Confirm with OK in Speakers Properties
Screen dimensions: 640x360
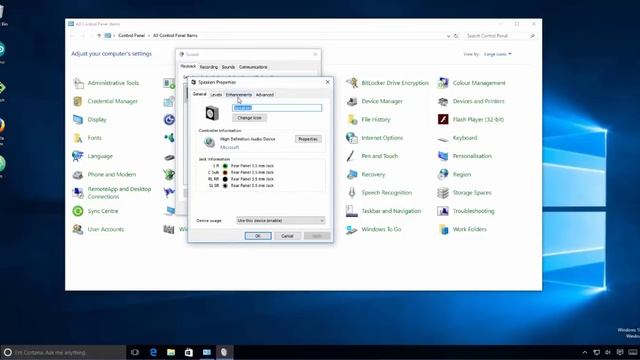click(258, 236)
